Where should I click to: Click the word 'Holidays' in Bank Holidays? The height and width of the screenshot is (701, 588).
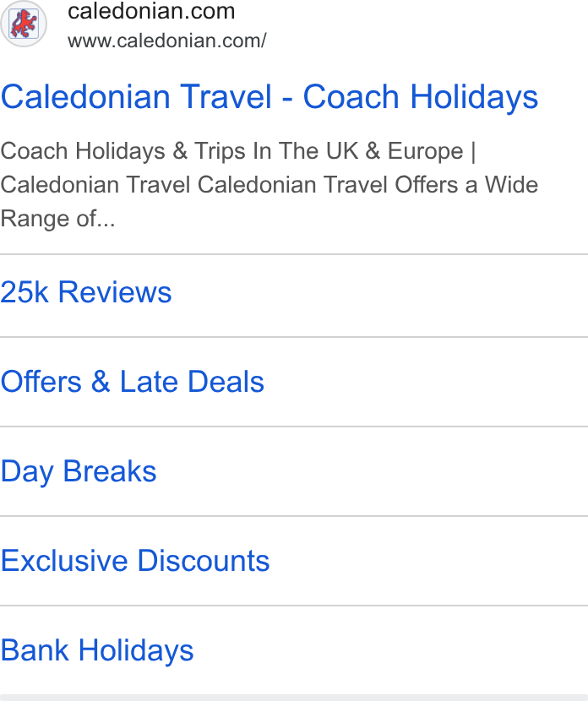point(136,651)
